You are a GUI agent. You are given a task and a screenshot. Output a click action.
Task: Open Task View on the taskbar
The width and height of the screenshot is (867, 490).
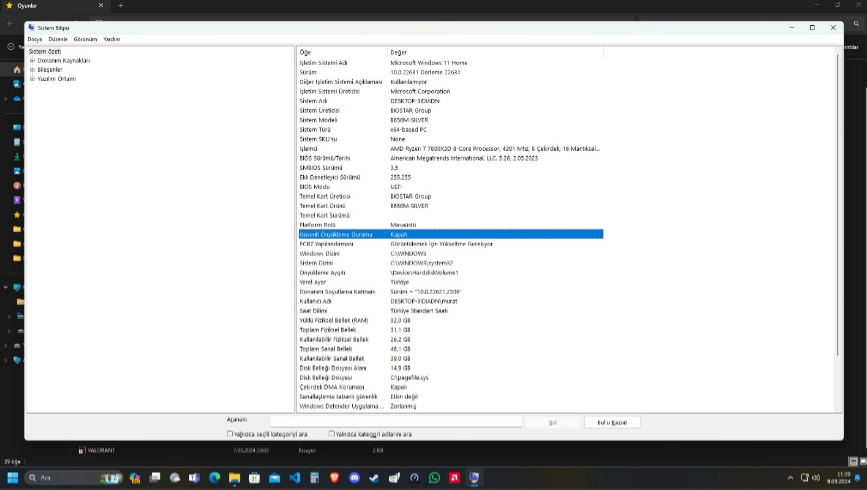155,477
